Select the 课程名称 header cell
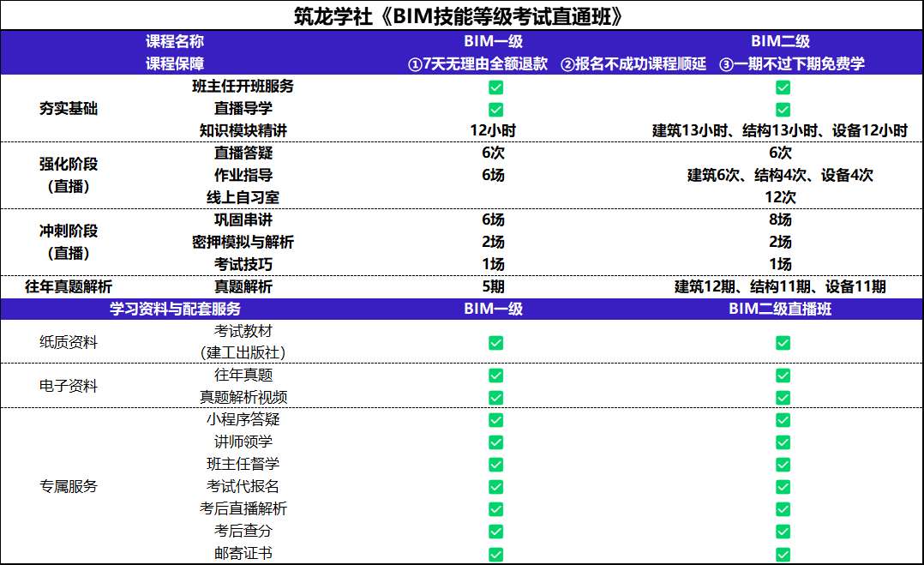The image size is (924, 565). 175,41
